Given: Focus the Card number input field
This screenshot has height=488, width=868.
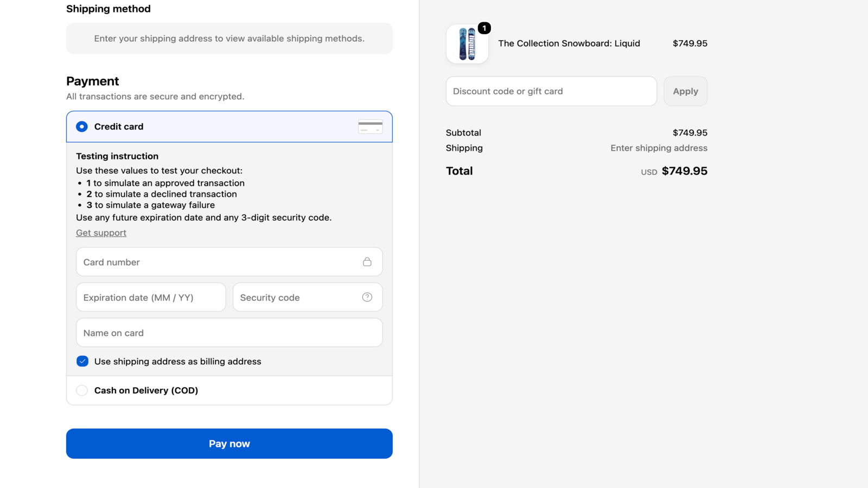Looking at the screenshot, I should coord(229,262).
